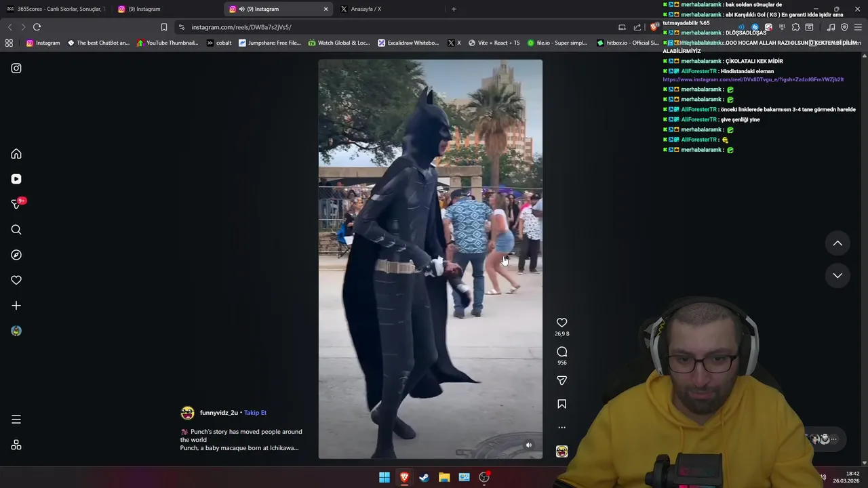Save the reel with the bookmark icon
Screen dimensions: 868x488
click(x=561, y=404)
